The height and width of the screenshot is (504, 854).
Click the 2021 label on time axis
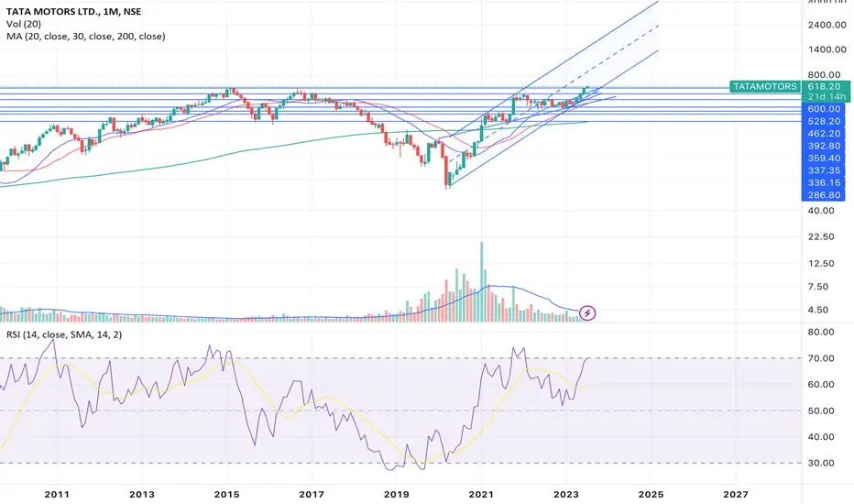click(x=481, y=495)
